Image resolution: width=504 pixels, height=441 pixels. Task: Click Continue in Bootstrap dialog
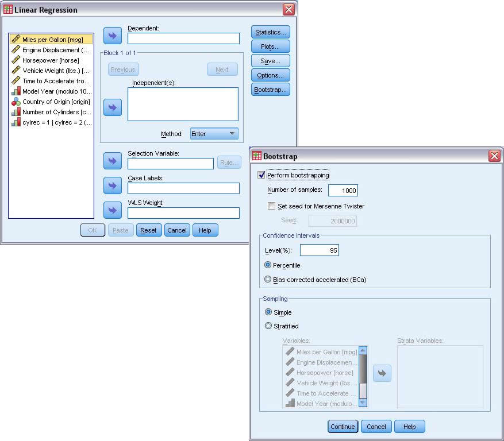point(343,427)
